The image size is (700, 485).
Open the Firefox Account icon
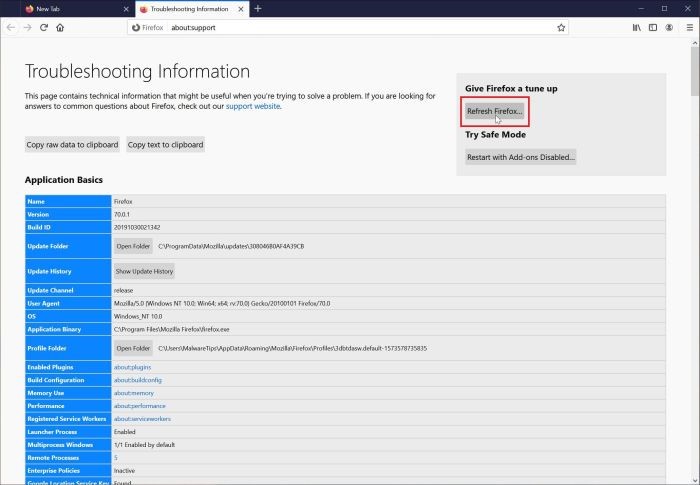pyautogui.click(x=669, y=28)
